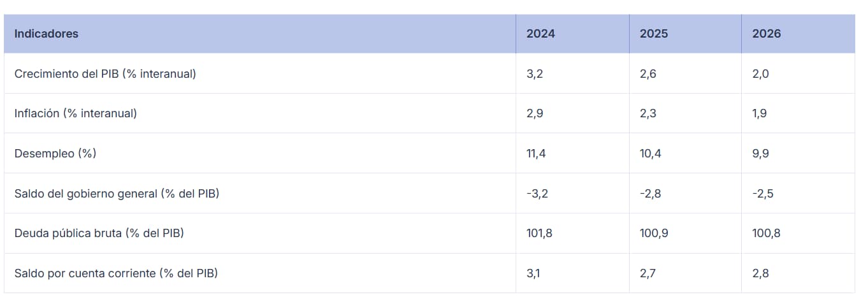Select the 2026 government balance value -2,5
Screen dimensions: 868x297
pyautogui.click(x=763, y=194)
